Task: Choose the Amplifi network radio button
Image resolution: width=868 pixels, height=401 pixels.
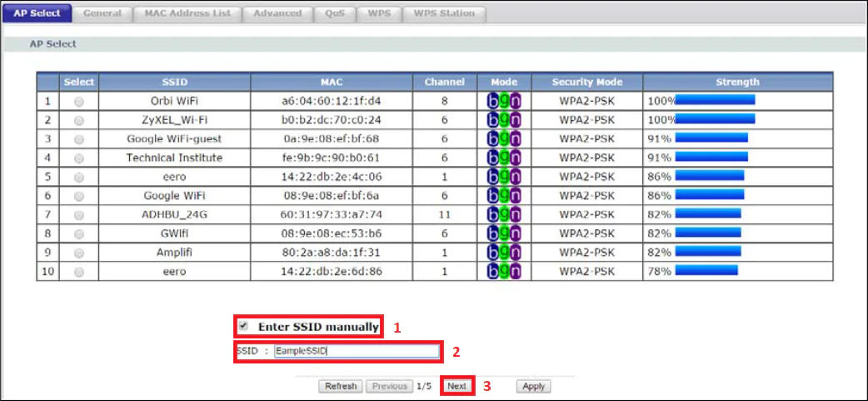Action: 79,253
